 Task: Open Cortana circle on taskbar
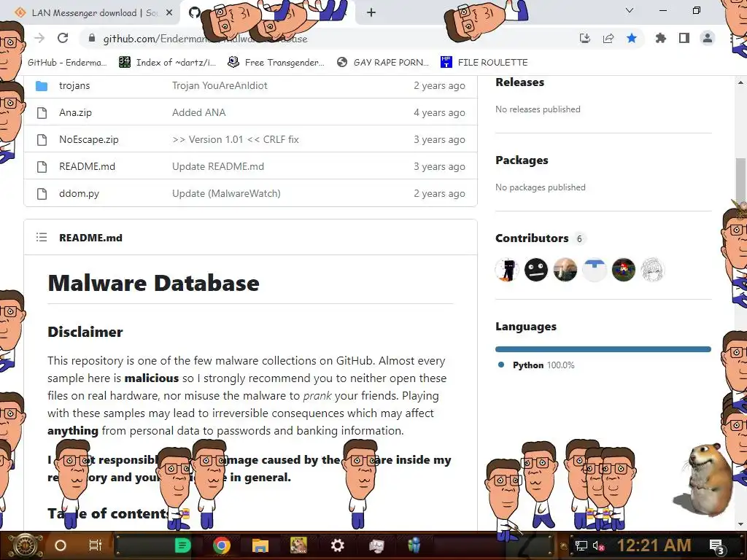(60, 545)
